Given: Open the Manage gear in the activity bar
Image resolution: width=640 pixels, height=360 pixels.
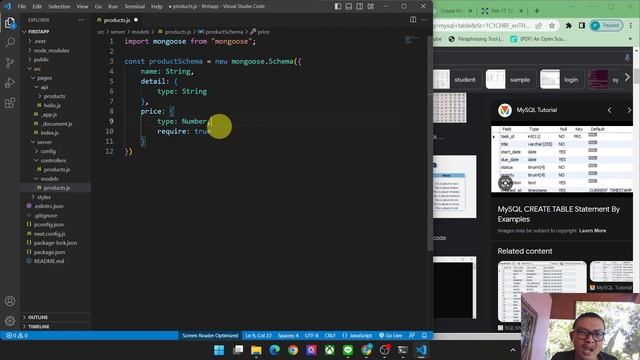Looking at the screenshot, I should coord(10,321).
